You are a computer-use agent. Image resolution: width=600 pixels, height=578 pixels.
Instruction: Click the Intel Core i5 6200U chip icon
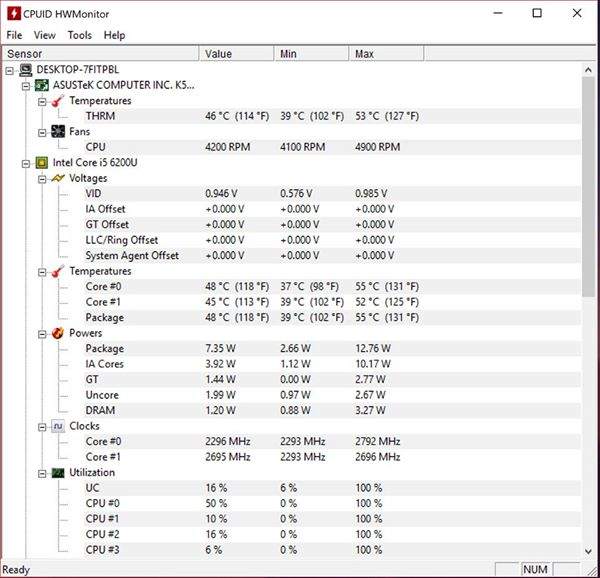(41, 163)
